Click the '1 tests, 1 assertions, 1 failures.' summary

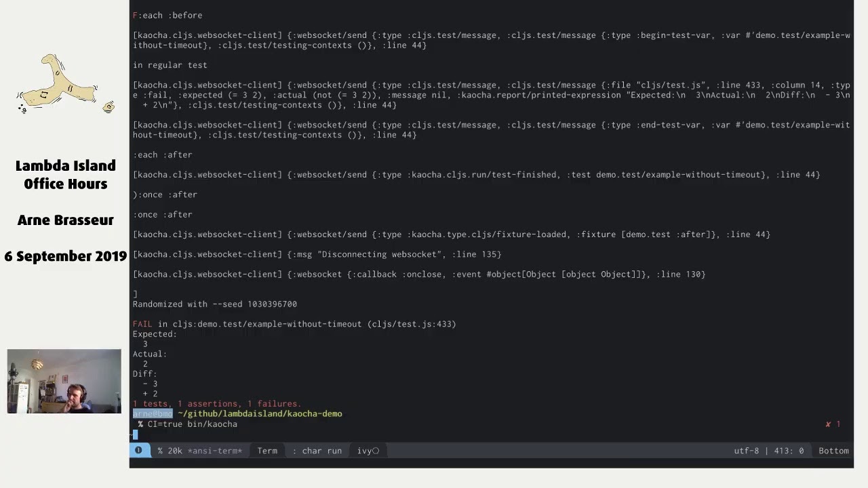click(x=217, y=404)
